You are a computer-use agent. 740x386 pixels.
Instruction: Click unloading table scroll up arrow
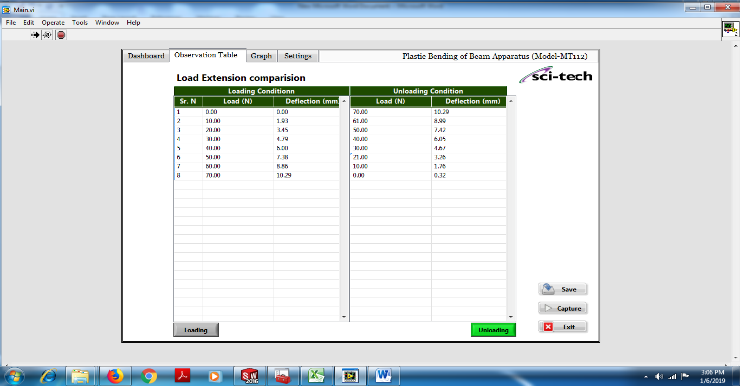(x=511, y=101)
